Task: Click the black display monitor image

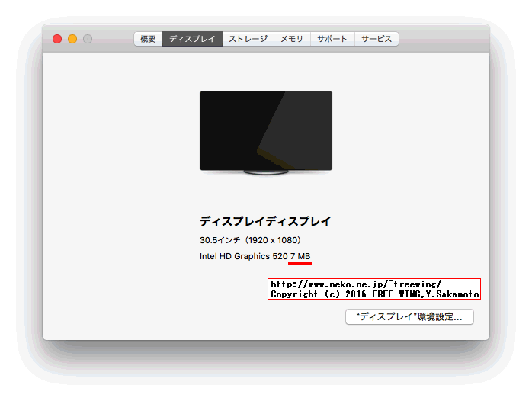Action: pyautogui.click(x=266, y=133)
